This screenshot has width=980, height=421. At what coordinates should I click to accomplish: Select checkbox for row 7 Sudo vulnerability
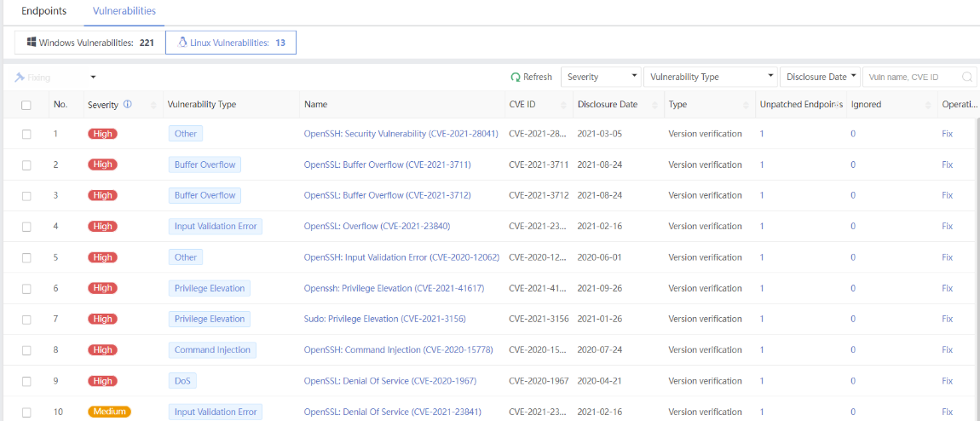coord(26,319)
